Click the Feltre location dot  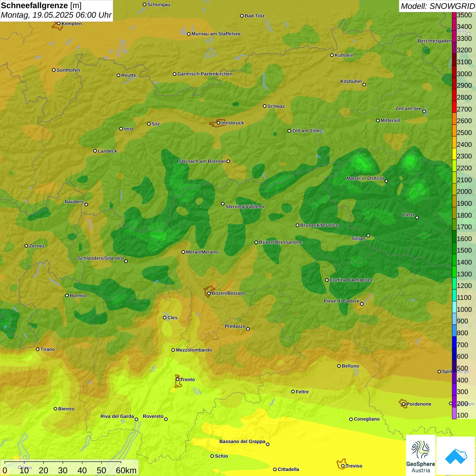pyautogui.click(x=293, y=392)
